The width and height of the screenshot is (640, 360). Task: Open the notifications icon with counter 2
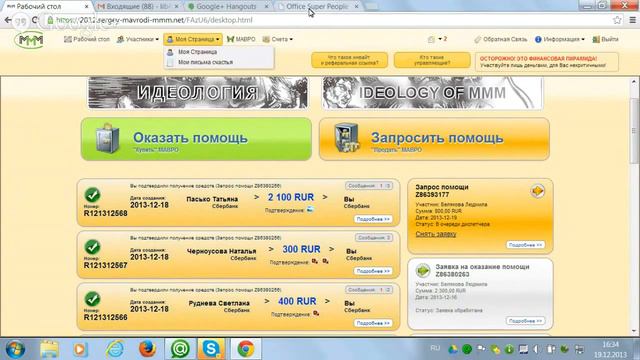coord(437,39)
